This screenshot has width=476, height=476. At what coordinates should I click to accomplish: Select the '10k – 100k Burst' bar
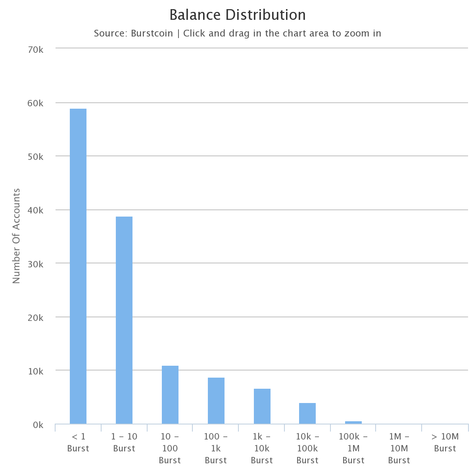click(x=307, y=413)
